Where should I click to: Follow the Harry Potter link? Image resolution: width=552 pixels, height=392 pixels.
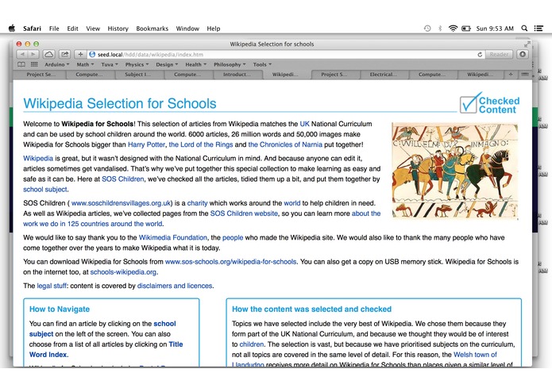click(146, 144)
